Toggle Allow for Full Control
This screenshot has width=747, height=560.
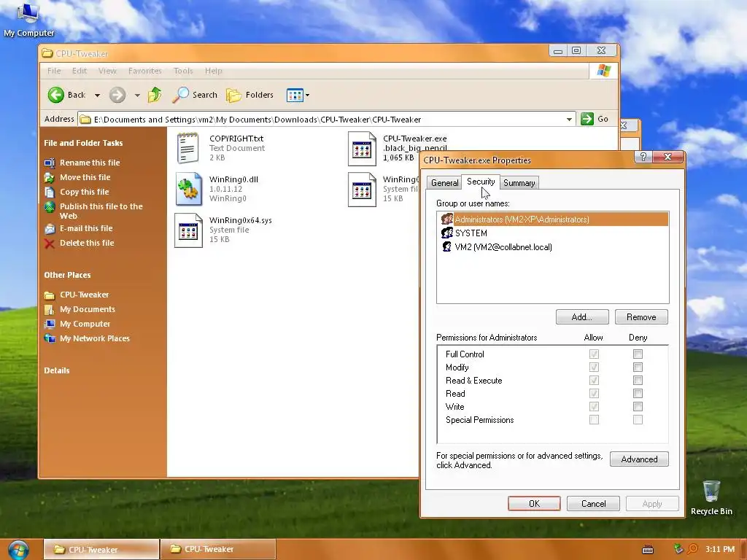pyautogui.click(x=594, y=354)
